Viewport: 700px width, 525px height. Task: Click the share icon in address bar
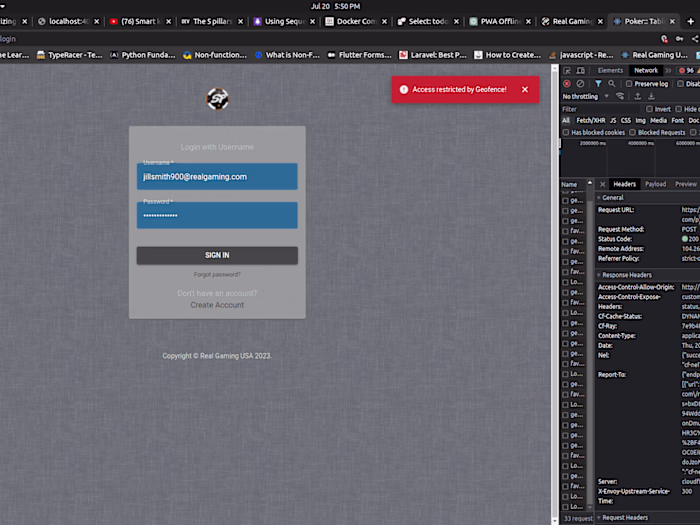click(x=695, y=39)
